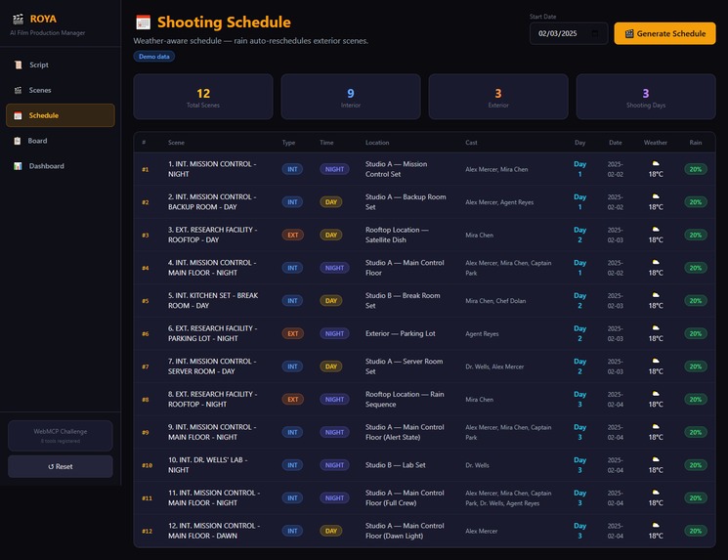Click the 3 Shooting Days stat card
Image resolution: width=728 pixels, height=560 pixels.
pyautogui.click(x=646, y=97)
